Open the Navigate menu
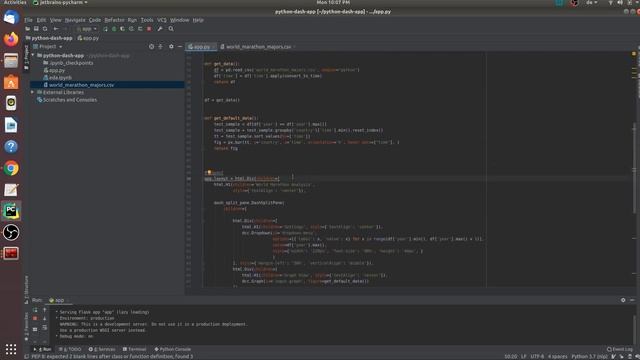This screenshot has width=640, height=360. click(75, 20)
